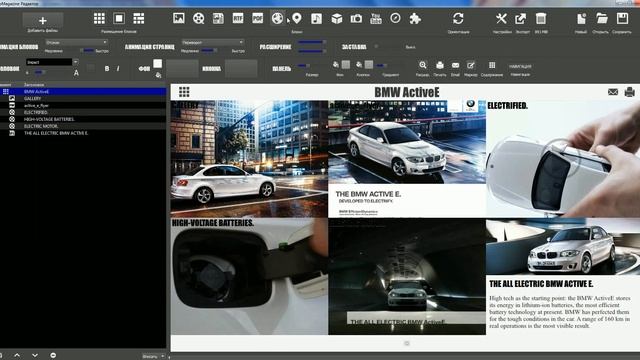Toggle the contents grid panel button
This screenshot has width=640, height=360.
[x=492, y=65]
